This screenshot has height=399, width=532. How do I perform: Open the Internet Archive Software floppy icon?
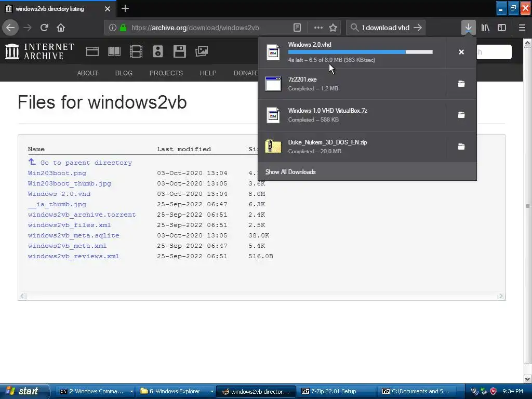(179, 51)
